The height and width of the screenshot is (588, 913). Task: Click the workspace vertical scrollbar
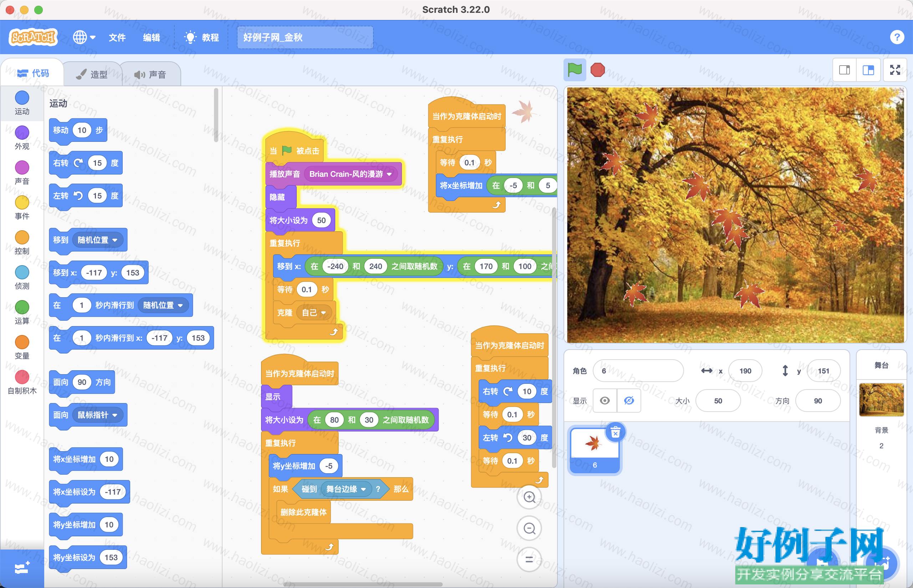click(x=554, y=337)
